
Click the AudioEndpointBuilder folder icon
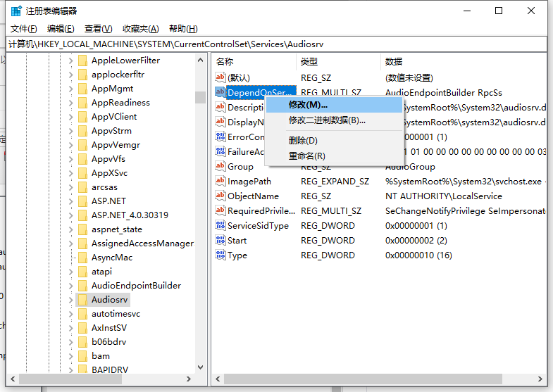coord(82,285)
